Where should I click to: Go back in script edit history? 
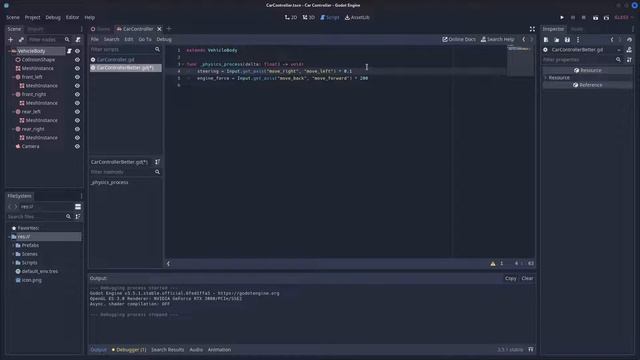point(524,40)
